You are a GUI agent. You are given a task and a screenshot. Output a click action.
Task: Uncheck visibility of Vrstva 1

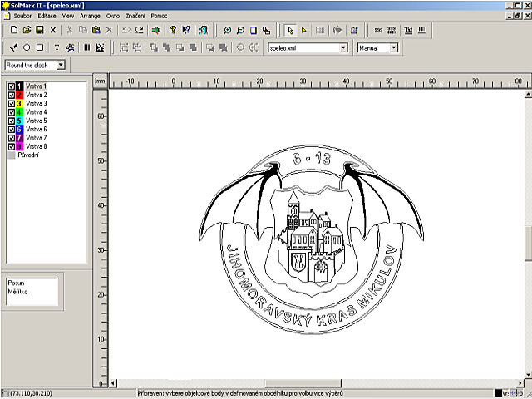point(11,86)
